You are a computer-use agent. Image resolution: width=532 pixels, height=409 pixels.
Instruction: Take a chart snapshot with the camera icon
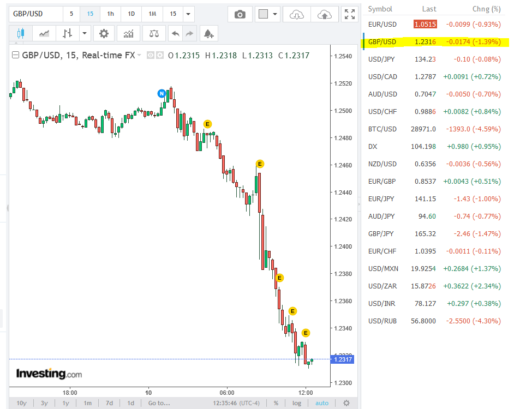[240, 14]
